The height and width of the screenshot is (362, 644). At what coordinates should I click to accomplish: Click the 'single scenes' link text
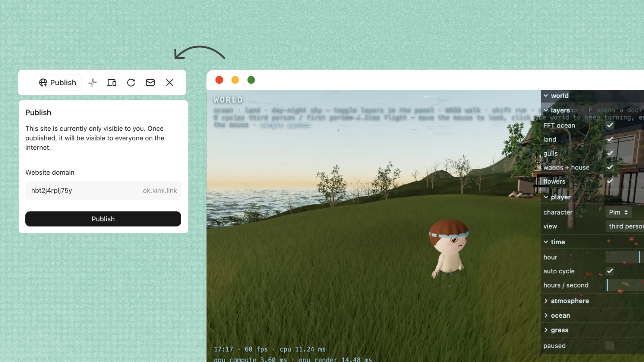(x=285, y=125)
